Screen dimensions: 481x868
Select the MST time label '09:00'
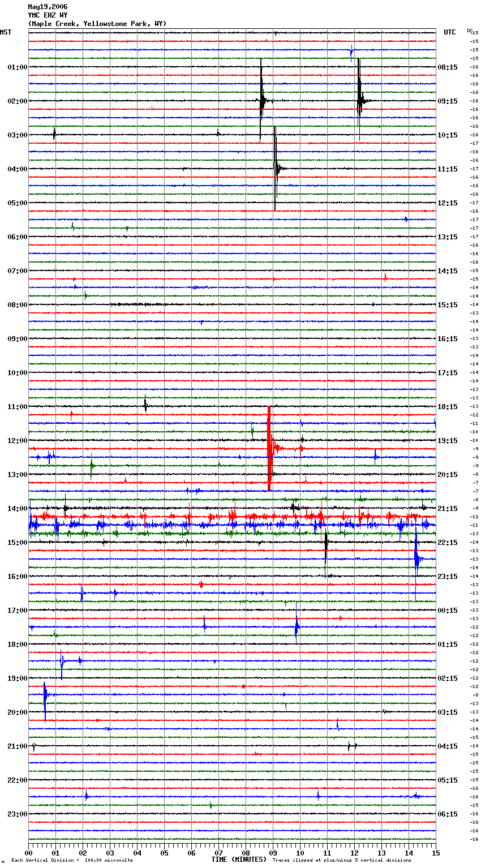18,339
